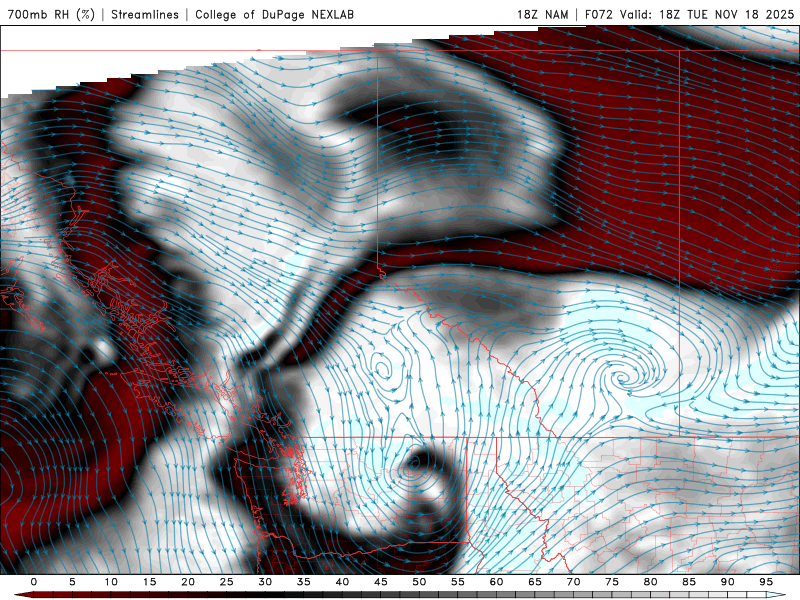Click the colorbar label '55'
Screen dimensions: 800x600
pyautogui.click(x=458, y=582)
